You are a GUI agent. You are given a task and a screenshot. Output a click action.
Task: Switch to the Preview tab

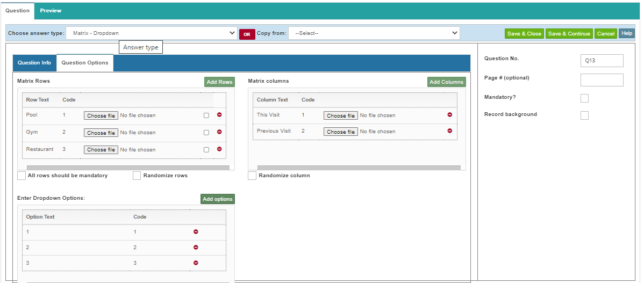point(51,11)
